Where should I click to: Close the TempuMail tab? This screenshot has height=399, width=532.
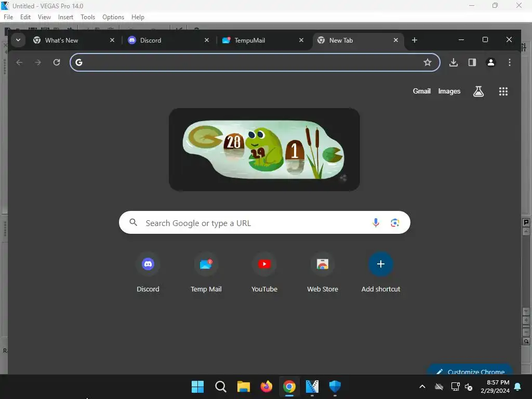click(301, 41)
